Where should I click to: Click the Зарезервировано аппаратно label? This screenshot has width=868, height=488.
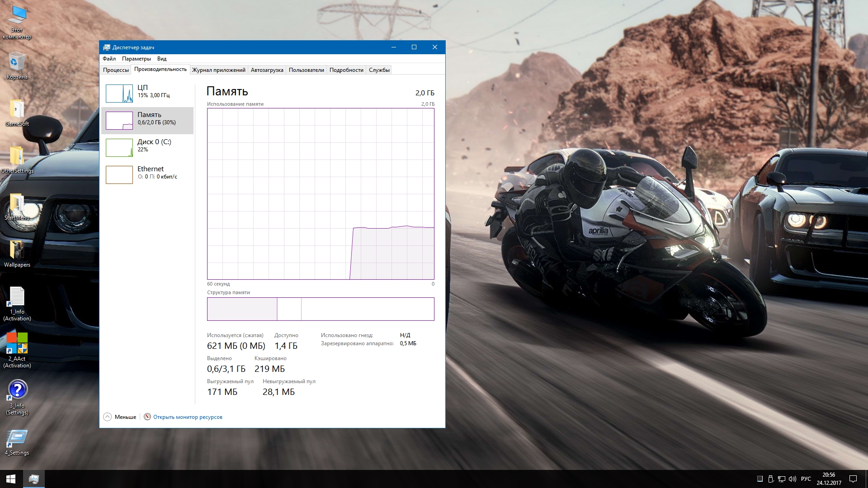[x=357, y=343]
